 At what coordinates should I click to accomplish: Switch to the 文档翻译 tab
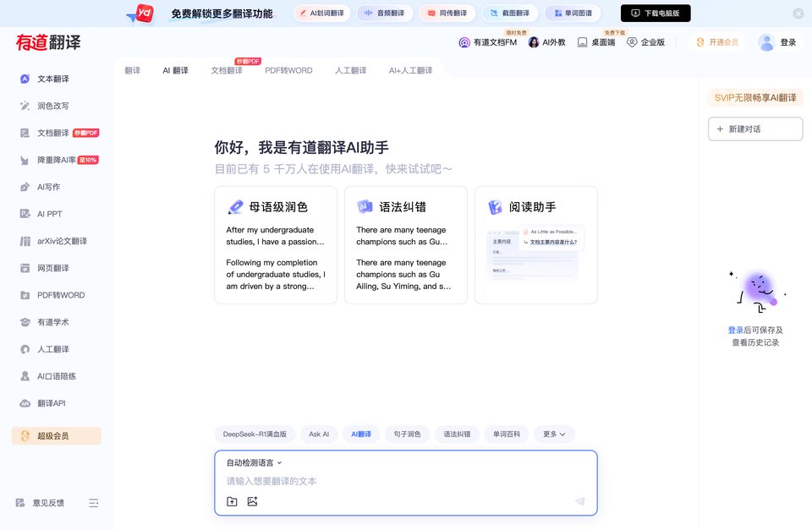[227, 70]
